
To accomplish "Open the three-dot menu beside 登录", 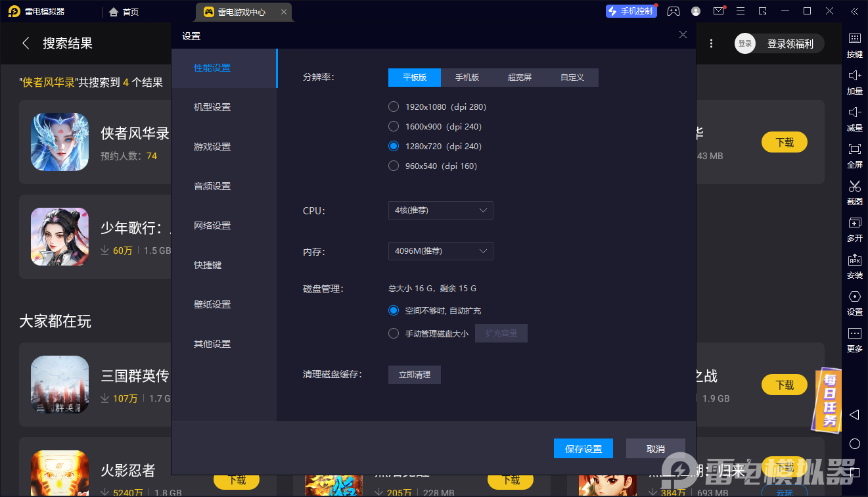I will [712, 43].
